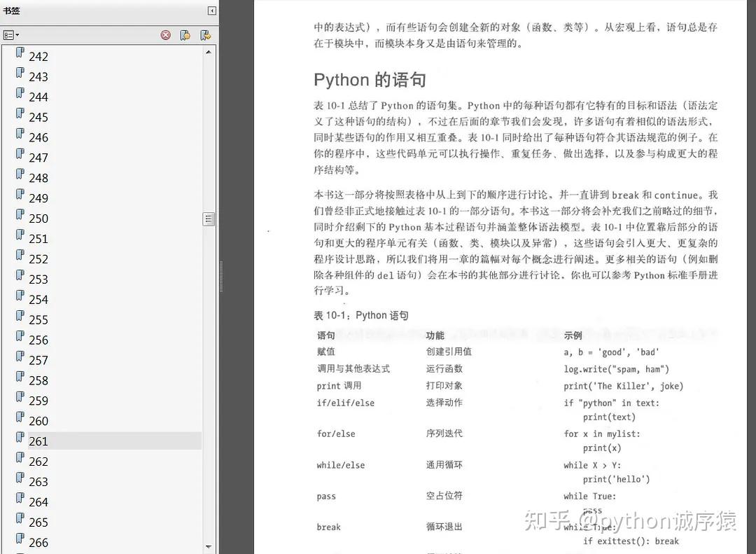Click the bookmark icon beside entry 261

pyautogui.click(x=19, y=437)
